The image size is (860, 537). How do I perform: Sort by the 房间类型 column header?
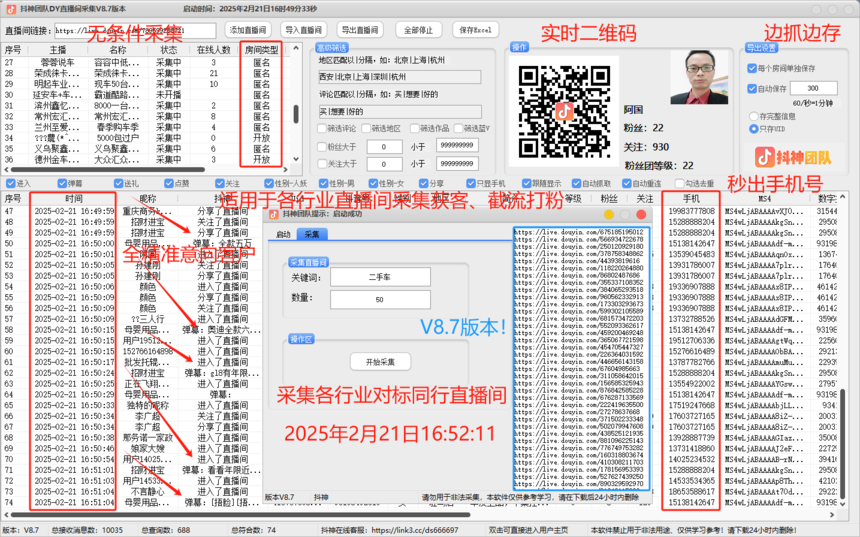point(261,50)
